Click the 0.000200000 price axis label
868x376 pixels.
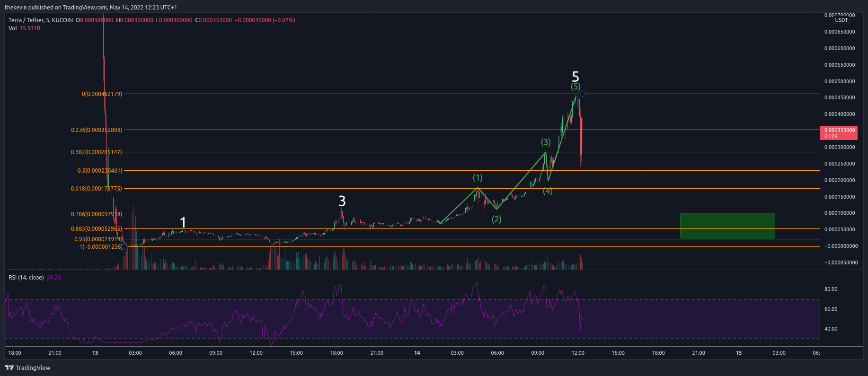840,181
